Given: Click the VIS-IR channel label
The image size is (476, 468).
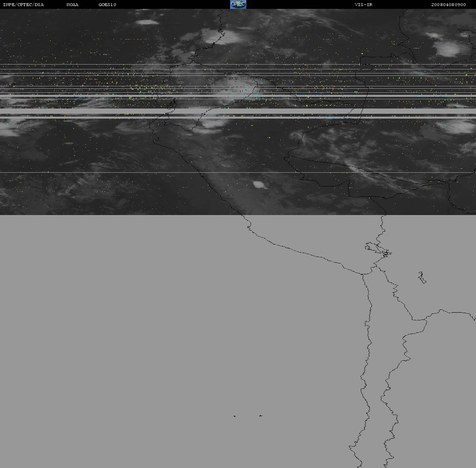Looking at the screenshot, I should point(363,4).
